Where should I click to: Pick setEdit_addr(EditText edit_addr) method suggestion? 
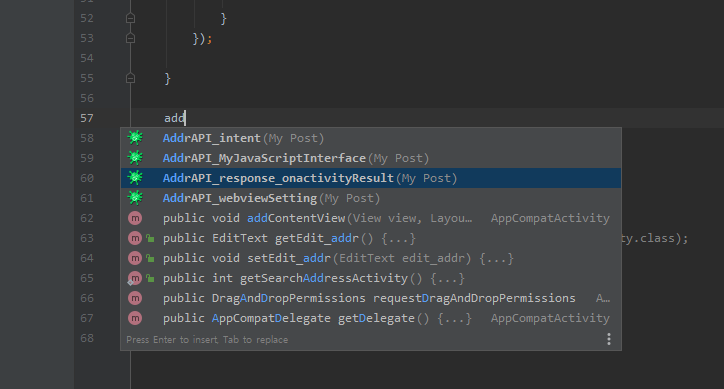click(371, 258)
